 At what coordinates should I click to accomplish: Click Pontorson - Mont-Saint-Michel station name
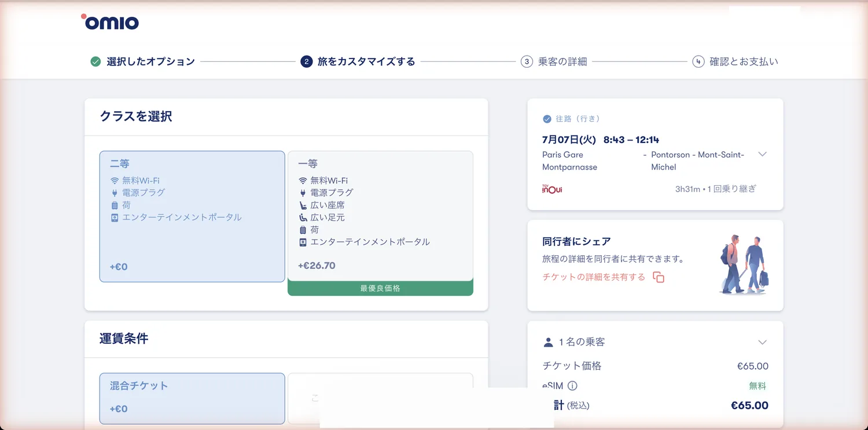tap(698, 161)
